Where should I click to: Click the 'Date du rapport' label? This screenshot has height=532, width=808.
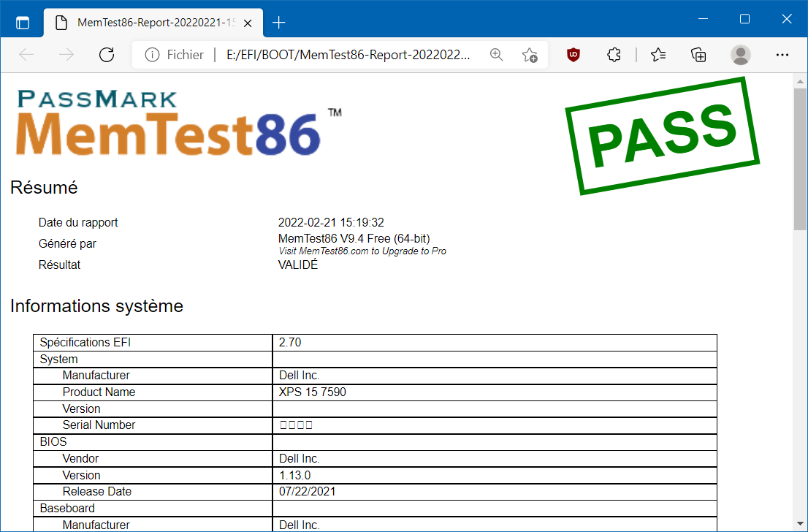tap(78, 222)
